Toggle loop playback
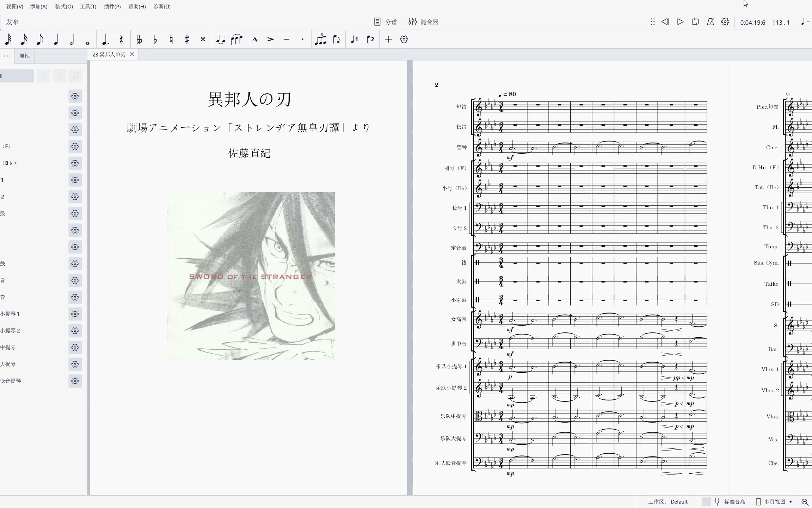The width and height of the screenshot is (812, 508). (x=695, y=22)
